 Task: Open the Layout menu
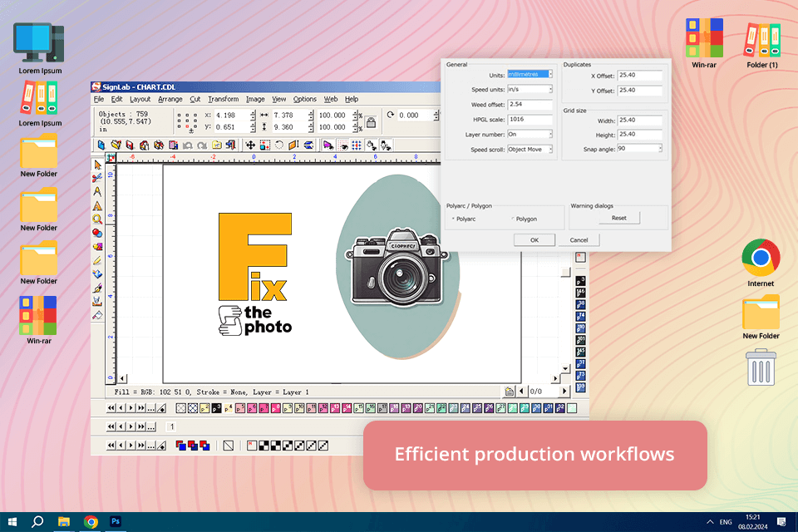pos(140,99)
